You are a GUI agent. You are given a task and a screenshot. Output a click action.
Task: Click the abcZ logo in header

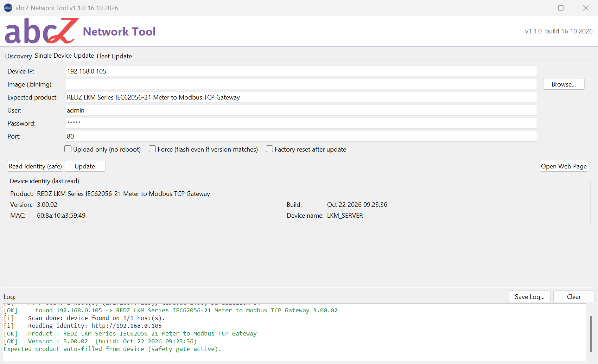(42, 31)
